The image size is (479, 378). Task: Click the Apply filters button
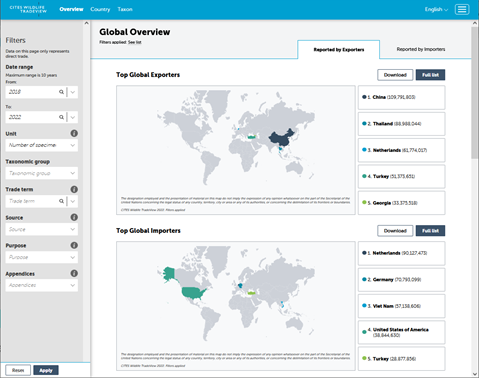coord(46,370)
